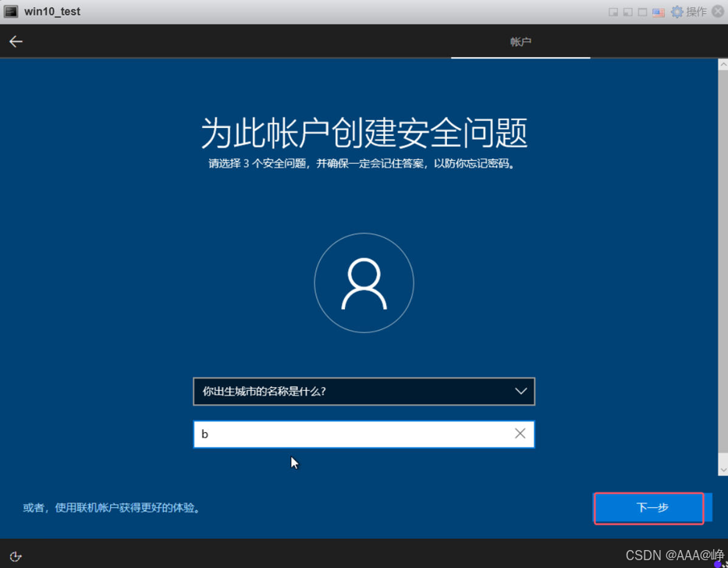
Task: Click the 请选择 3 个安全问题 instruction text
Action: tap(362, 164)
